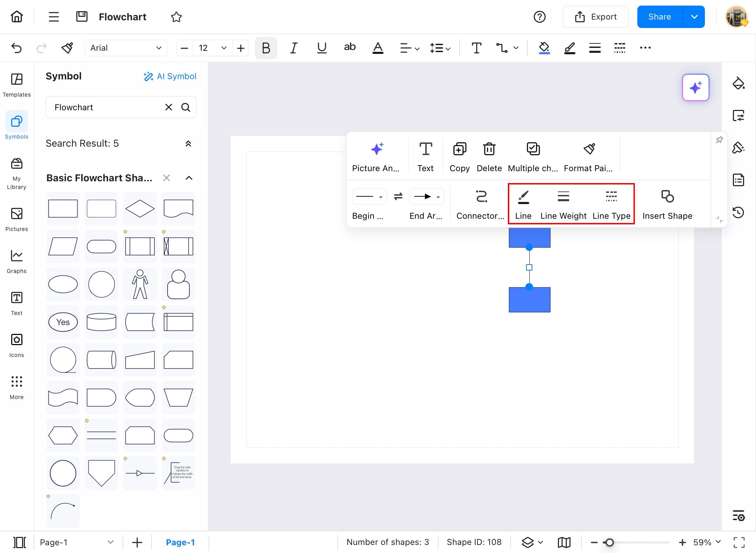The width and height of the screenshot is (756, 553).
Task: Collapse the Basic Flowchart Shapes section
Action: pyautogui.click(x=189, y=178)
